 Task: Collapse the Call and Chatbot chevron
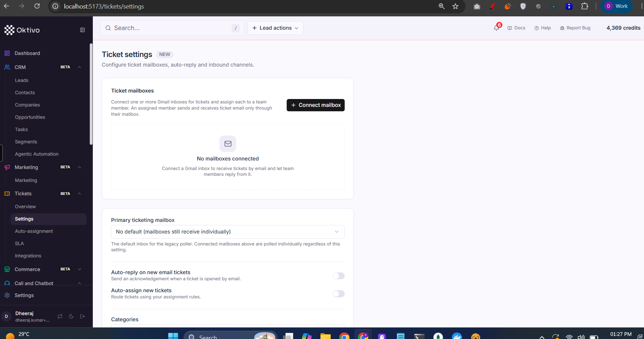tap(80, 283)
